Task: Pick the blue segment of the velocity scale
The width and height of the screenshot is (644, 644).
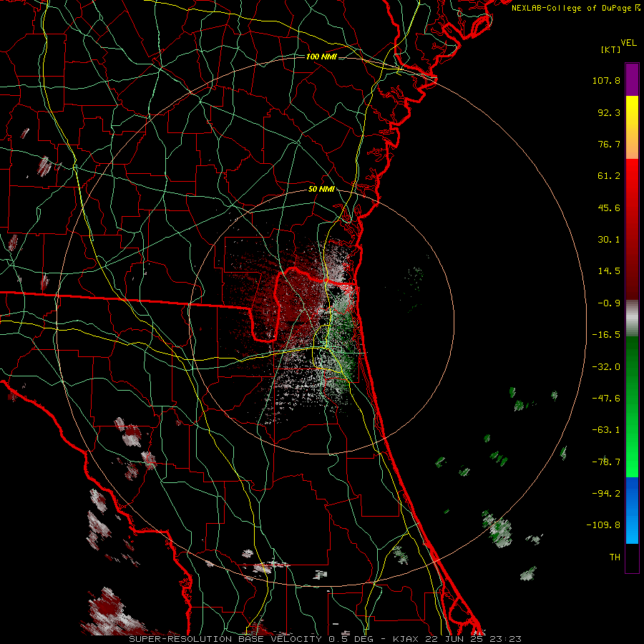Action: [x=632, y=510]
